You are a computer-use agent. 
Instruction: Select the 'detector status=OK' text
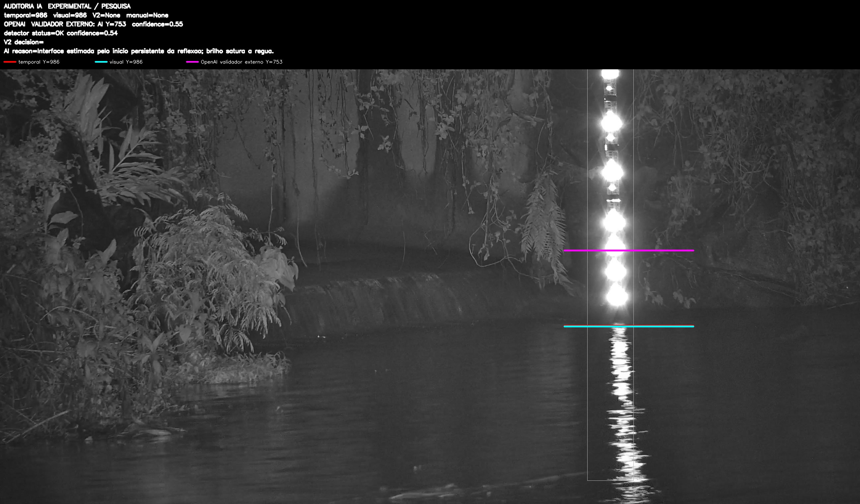coord(34,33)
